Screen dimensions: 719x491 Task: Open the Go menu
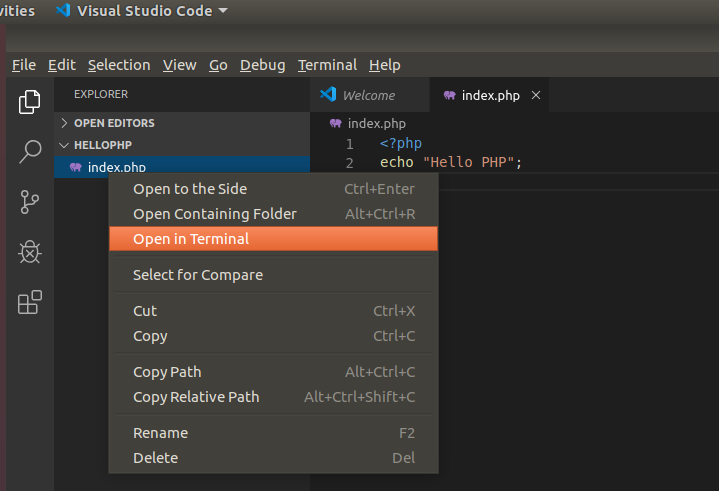pyautogui.click(x=218, y=65)
